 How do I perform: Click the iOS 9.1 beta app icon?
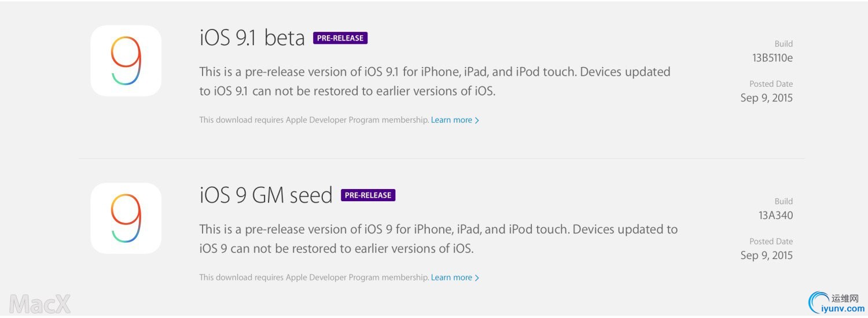tap(126, 61)
